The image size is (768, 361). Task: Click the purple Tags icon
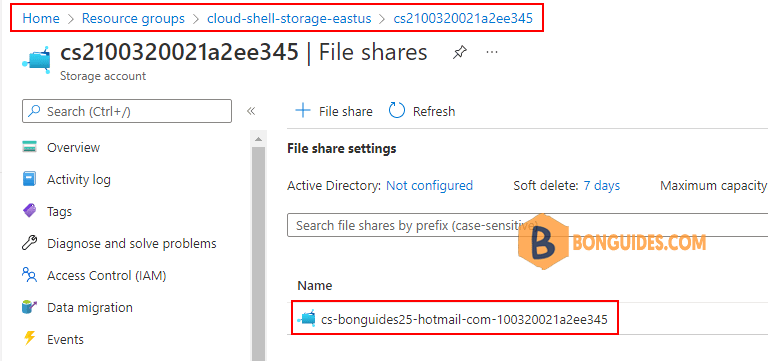[30, 211]
